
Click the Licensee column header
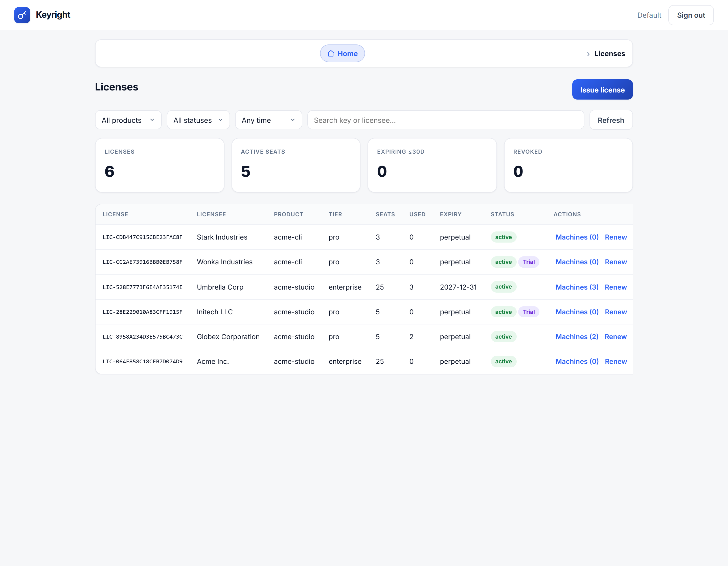click(x=211, y=214)
